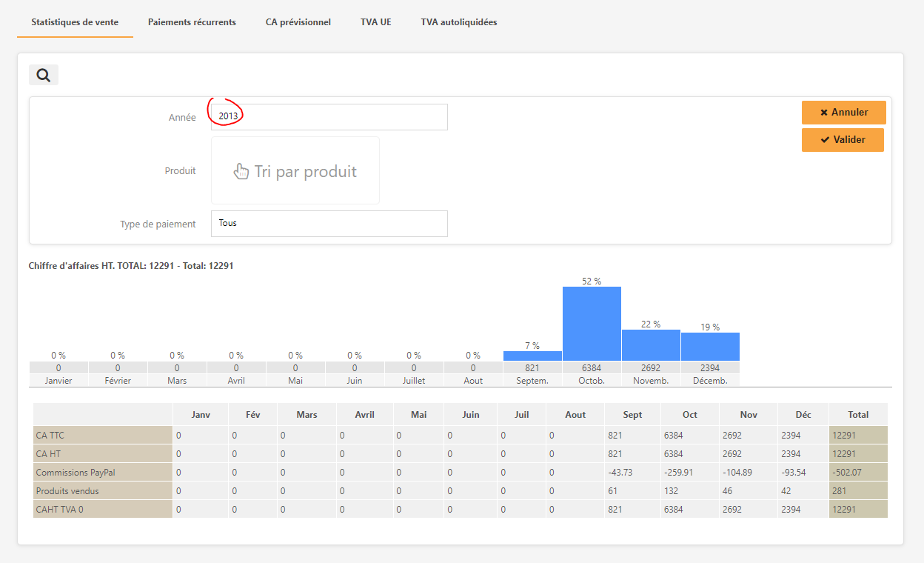Open the Type de paiement dropdown
Viewport: 924px width, 563px height.
click(x=329, y=224)
